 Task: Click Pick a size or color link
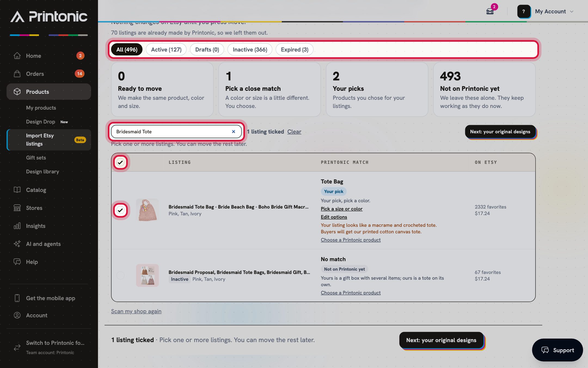tap(341, 209)
